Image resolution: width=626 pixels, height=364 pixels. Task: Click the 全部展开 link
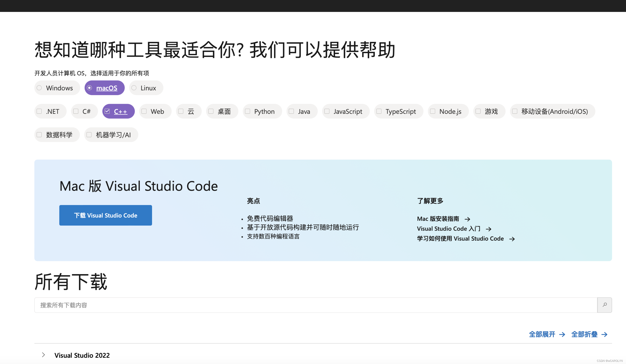(542, 334)
